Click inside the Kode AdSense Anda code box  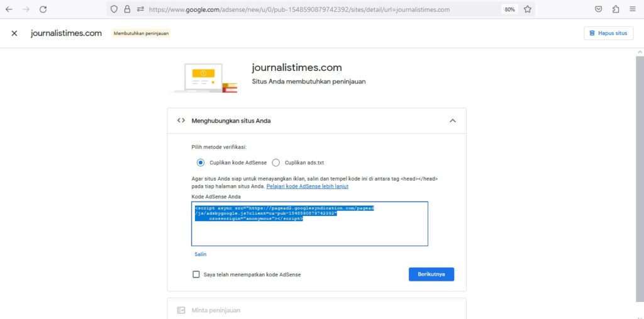point(309,224)
